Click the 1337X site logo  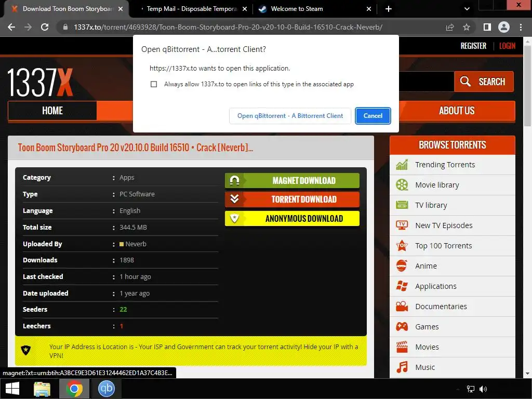click(x=40, y=83)
